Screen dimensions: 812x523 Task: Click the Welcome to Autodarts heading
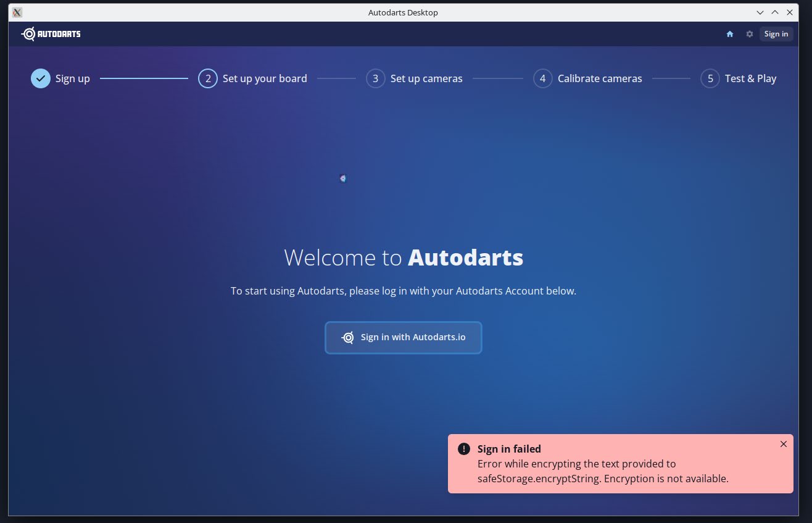point(404,257)
